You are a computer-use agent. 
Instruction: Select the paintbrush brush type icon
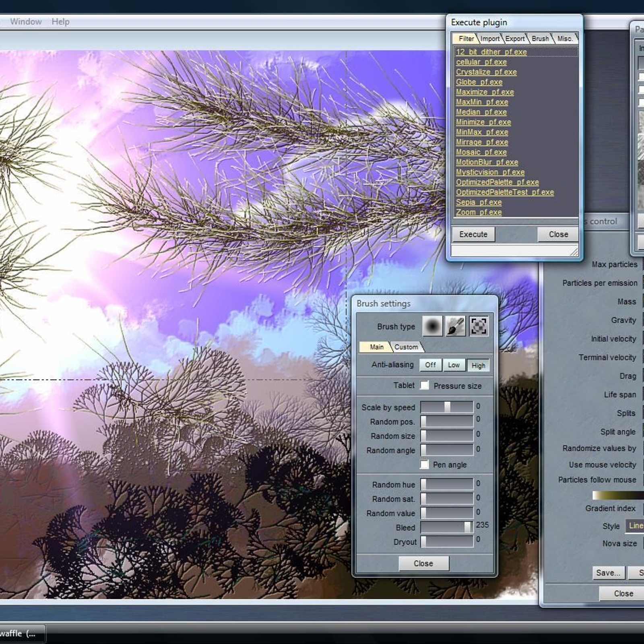click(x=455, y=326)
